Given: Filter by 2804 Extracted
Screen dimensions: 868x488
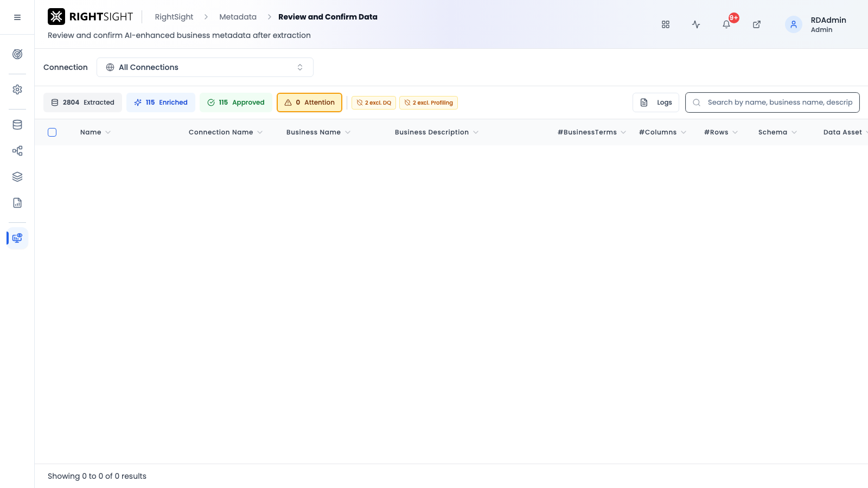Looking at the screenshot, I should point(82,102).
